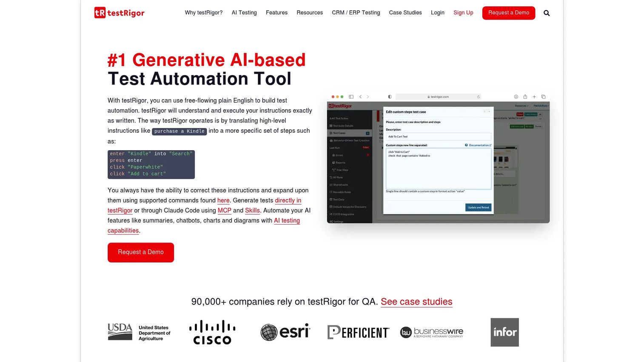
Task: Go to the Features menu
Action: click(276, 13)
